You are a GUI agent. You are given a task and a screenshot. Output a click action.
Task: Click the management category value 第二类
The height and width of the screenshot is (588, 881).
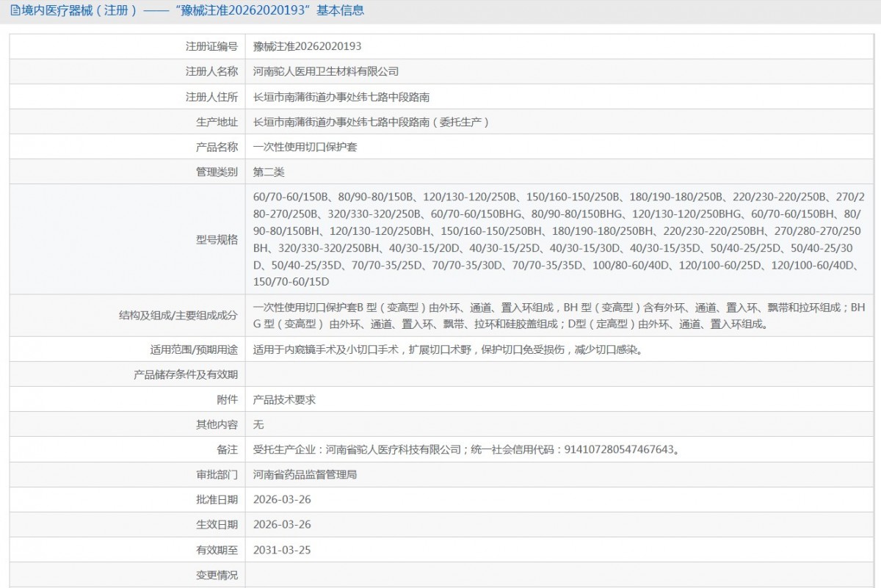click(x=269, y=172)
